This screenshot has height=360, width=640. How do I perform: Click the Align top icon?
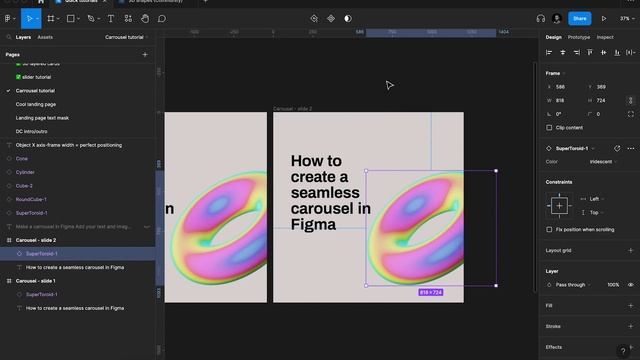590,52
